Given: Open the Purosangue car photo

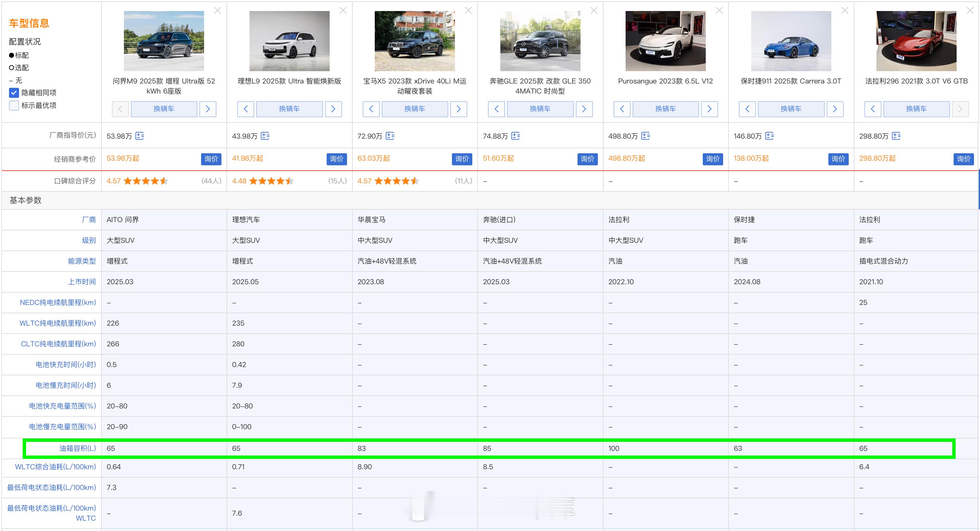Looking at the screenshot, I should (x=666, y=41).
